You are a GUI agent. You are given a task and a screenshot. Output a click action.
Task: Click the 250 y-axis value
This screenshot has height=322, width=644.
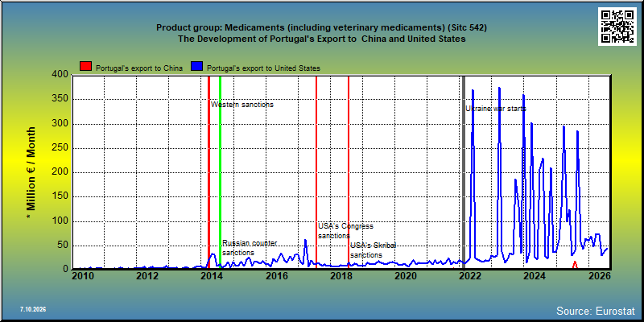(60, 149)
